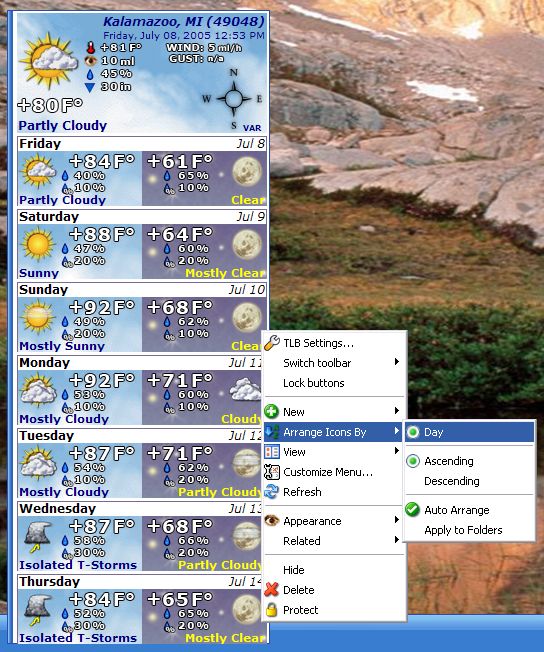The image size is (544, 652).
Task: Choose Protect from context menu
Action: tap(334, 610)
